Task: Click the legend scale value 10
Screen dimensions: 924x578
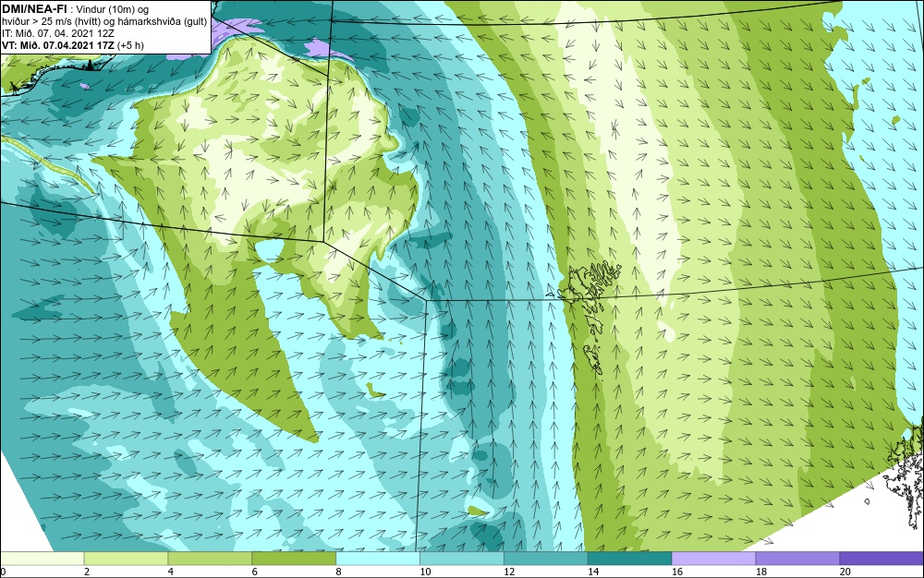Action: (x=425, y=572)
